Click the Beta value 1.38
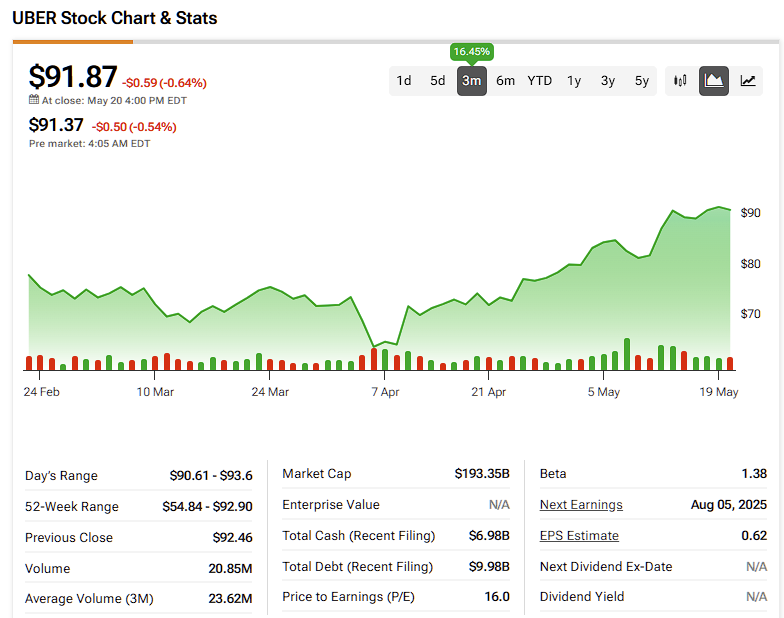Viewport: 784px width, 618px height. (754, 474)
